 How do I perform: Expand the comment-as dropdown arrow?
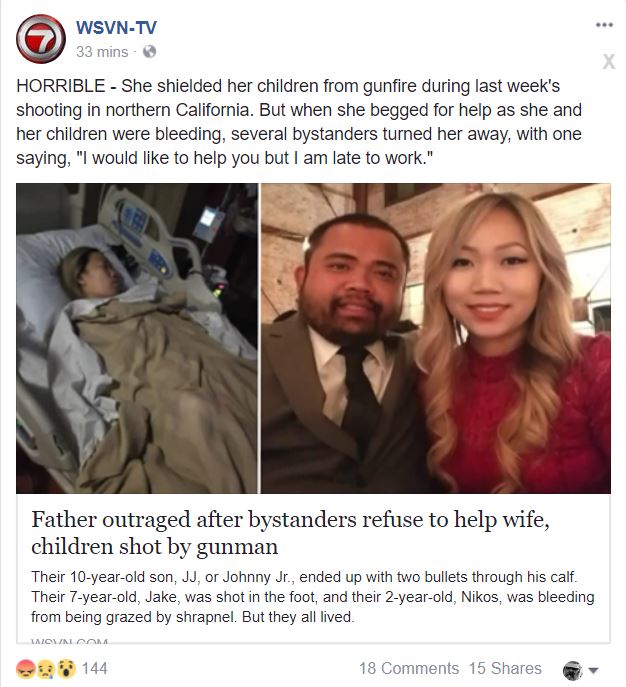tap(593, 670)
